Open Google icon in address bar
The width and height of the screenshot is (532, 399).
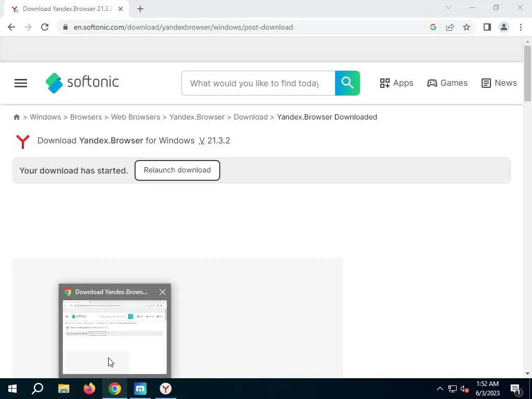click(433, 27)
